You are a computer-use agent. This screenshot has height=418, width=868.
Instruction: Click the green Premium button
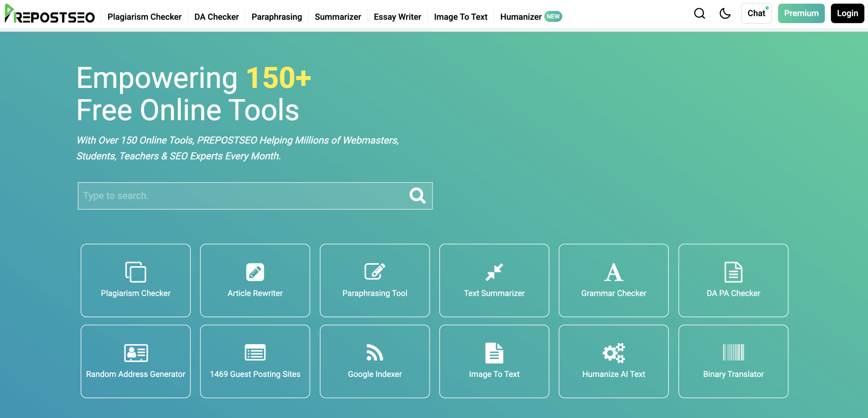[x=801, y=14]
